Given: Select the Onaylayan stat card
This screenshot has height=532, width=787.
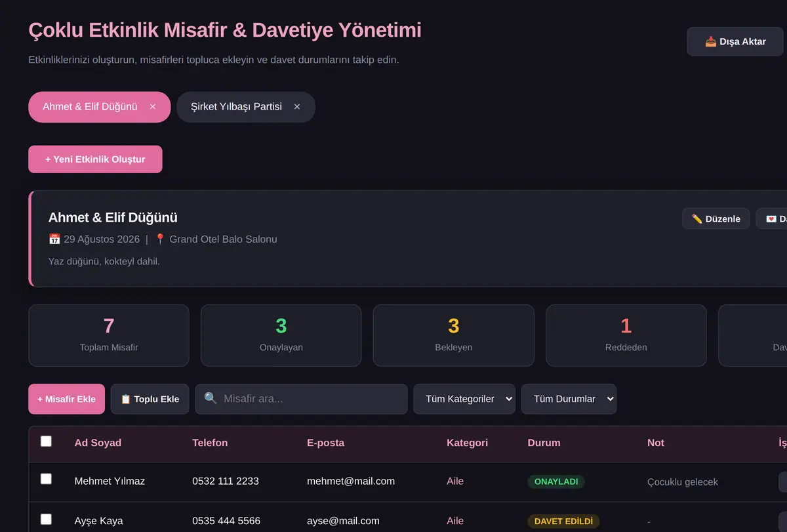Looking at the screenshot, I should 281,335.
